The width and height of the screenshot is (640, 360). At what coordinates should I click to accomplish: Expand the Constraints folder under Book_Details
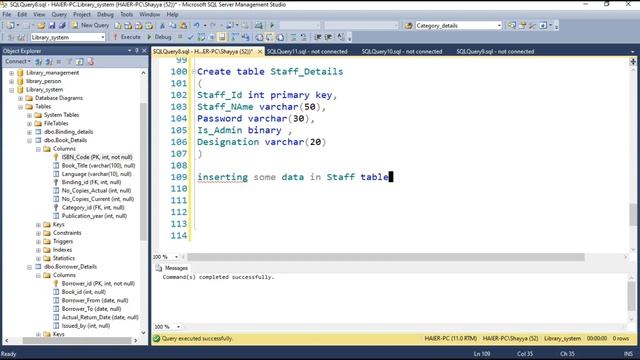point(38,233)
